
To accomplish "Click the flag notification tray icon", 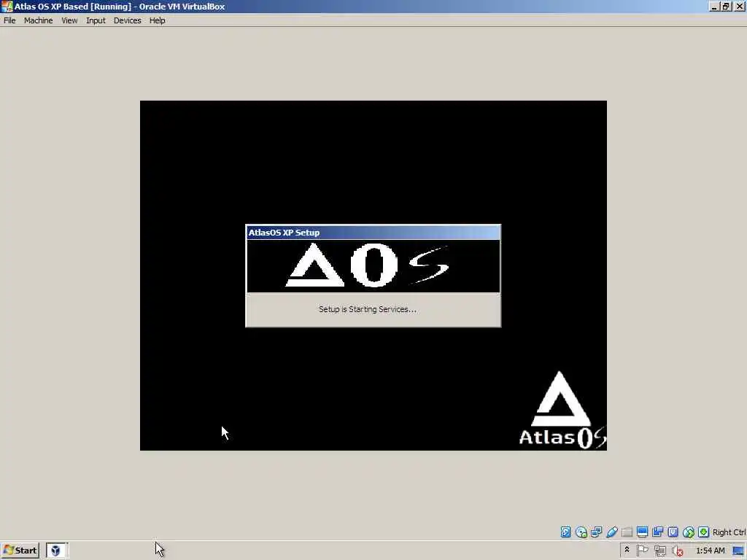I will (x=642, y=551).
